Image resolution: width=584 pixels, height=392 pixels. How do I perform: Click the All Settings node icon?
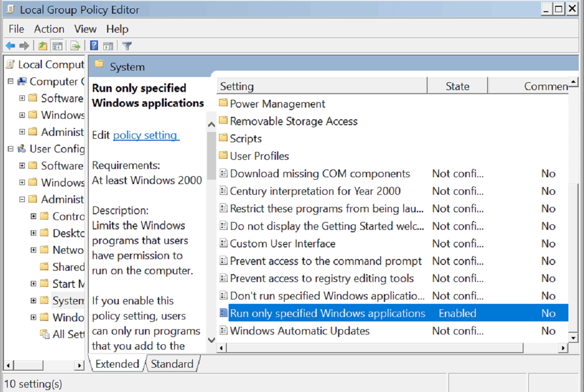click(x=45, y=334)
